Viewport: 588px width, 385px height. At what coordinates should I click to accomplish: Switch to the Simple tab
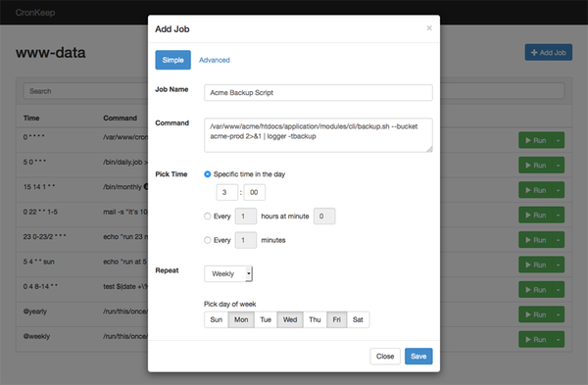click(172, 60)
